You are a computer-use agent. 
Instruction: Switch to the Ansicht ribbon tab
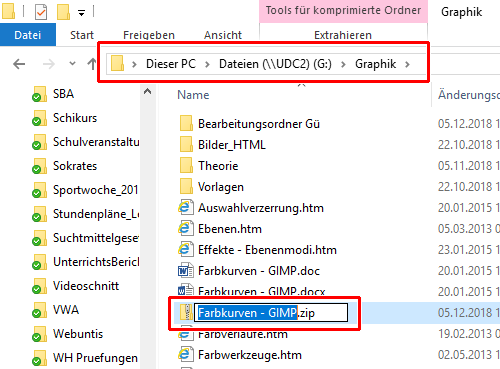(223, 35)
